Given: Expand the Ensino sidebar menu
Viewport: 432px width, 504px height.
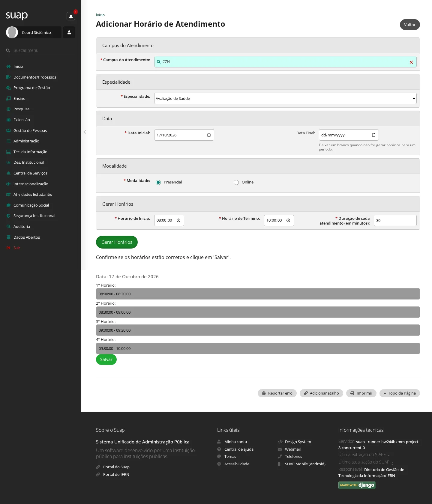Looking at the screenshot, I should point(19,98).
